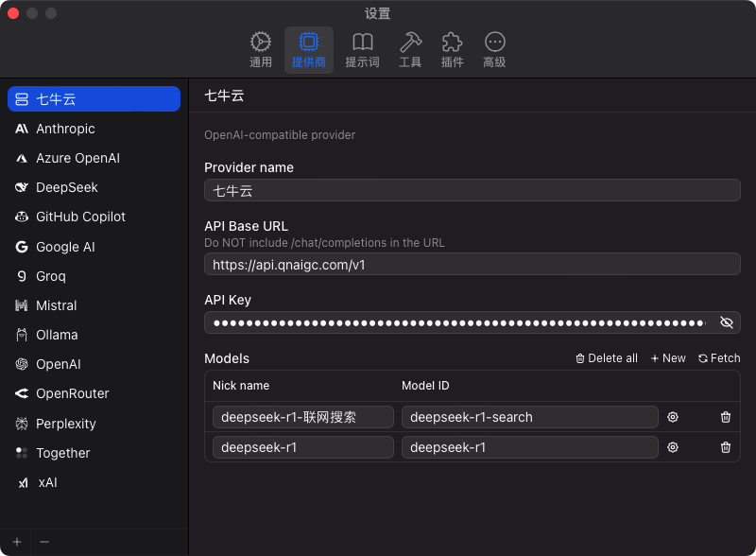Screen dimensions: 756x556
Task: Select the Mistral provider
Action: point(94,305)
